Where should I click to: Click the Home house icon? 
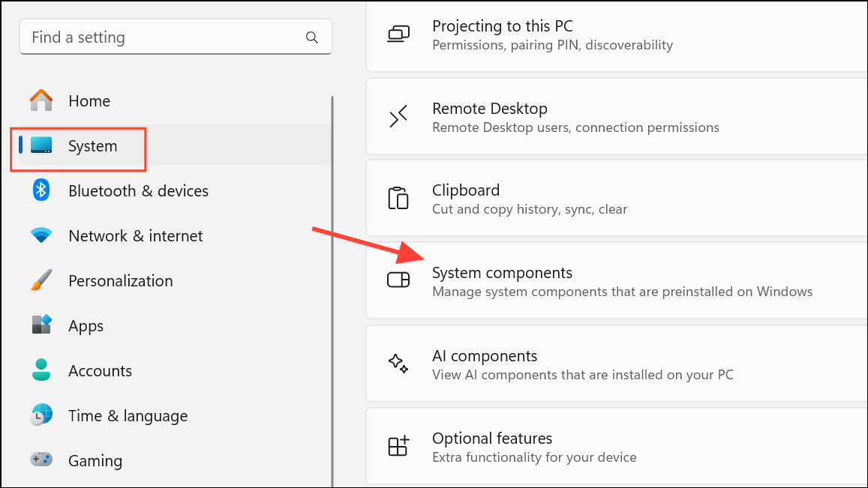pyautogui.click(x=41, y=100)
